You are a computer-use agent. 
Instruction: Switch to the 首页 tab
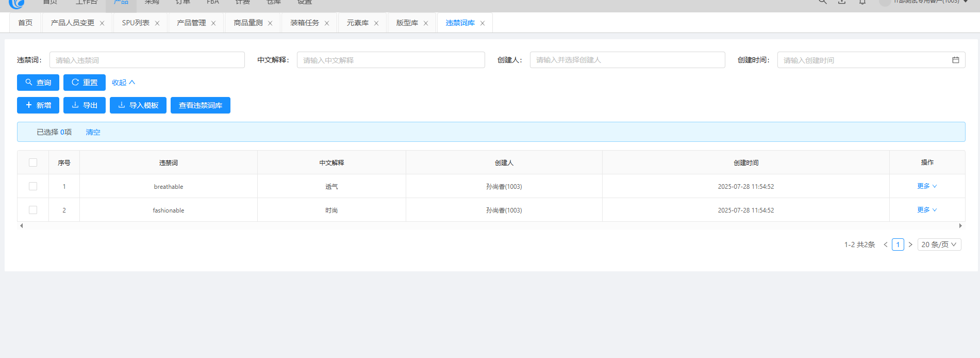coord(25,23)
